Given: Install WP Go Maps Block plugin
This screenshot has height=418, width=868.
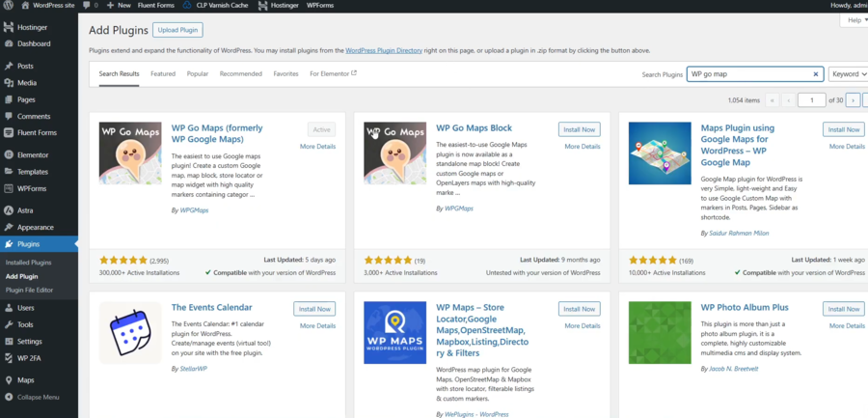Looking at the screenshot, I should (579, 129).
